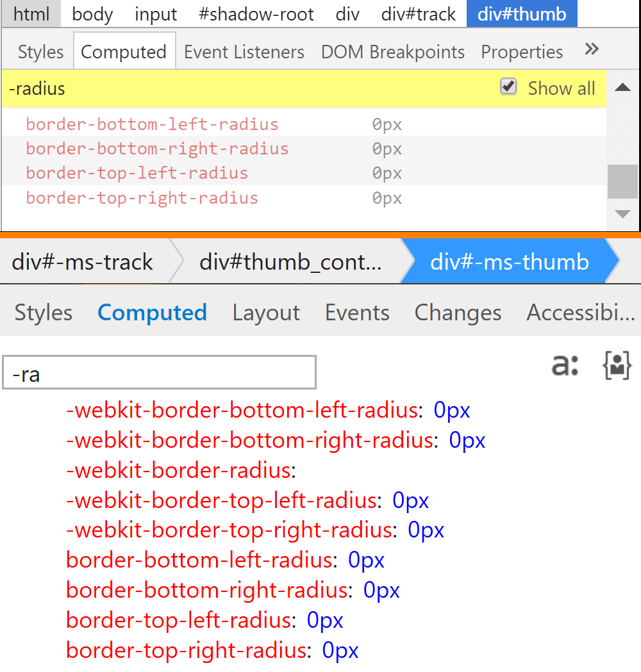Select the Properties tab
641x672 pixels.
click(522, 52)
